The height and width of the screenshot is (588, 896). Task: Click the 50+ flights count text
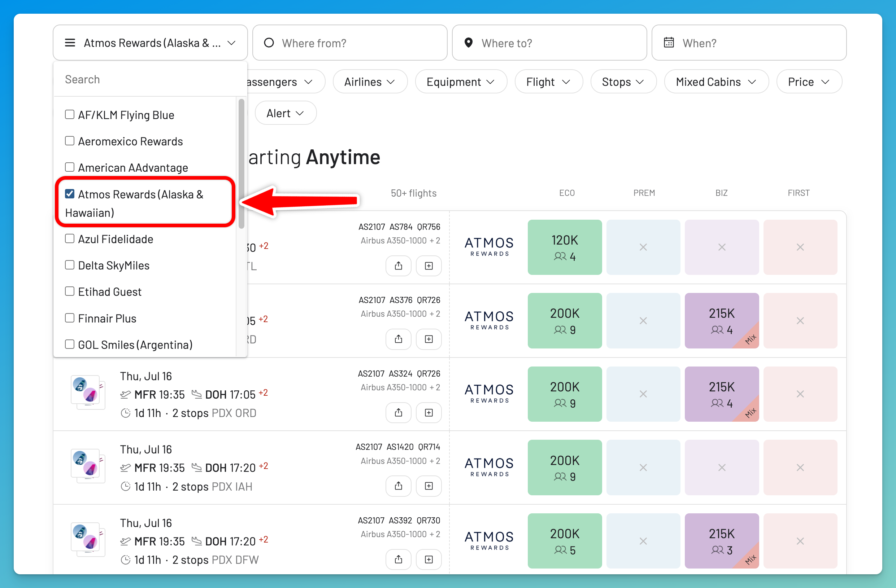point(413,193)
